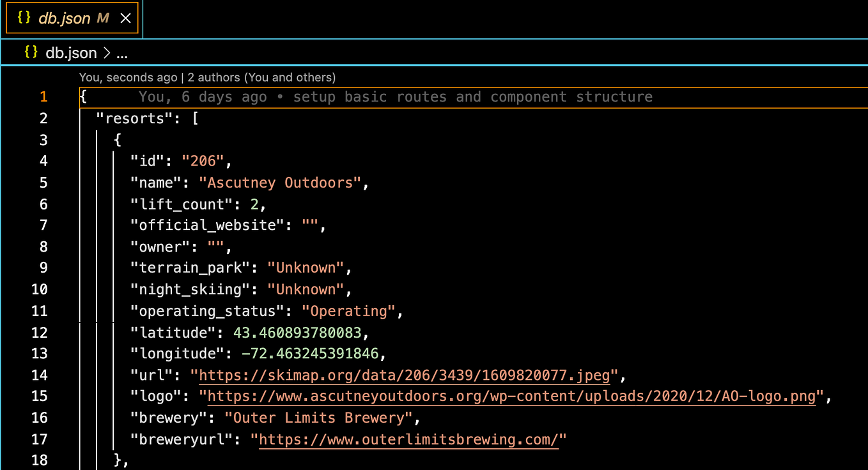Click line number 12 in the gutter
The image size is (868, 470).
[40, 332]
